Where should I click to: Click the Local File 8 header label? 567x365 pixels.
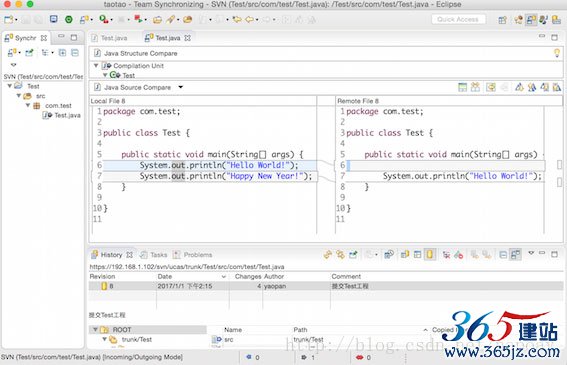click(108, 101)
